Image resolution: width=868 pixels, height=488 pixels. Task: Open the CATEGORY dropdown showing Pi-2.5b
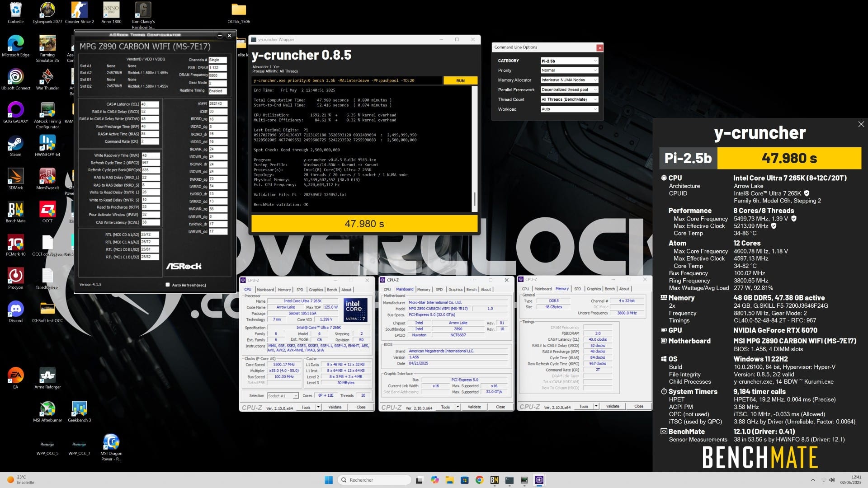click(569, 61)
